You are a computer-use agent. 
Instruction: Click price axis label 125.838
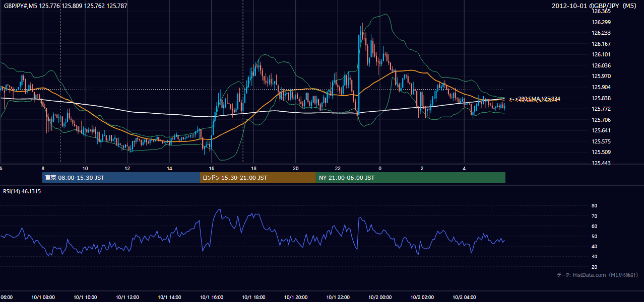click(601, 98)
